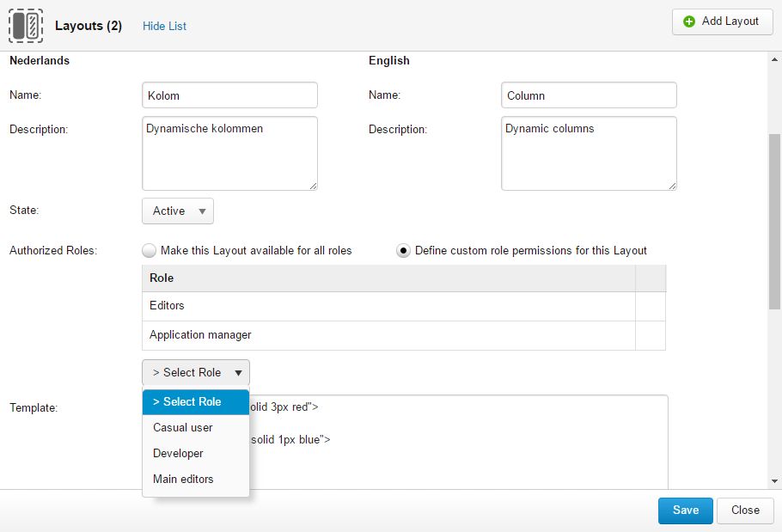Collapse the Select Role dropdown

point(196,372)
